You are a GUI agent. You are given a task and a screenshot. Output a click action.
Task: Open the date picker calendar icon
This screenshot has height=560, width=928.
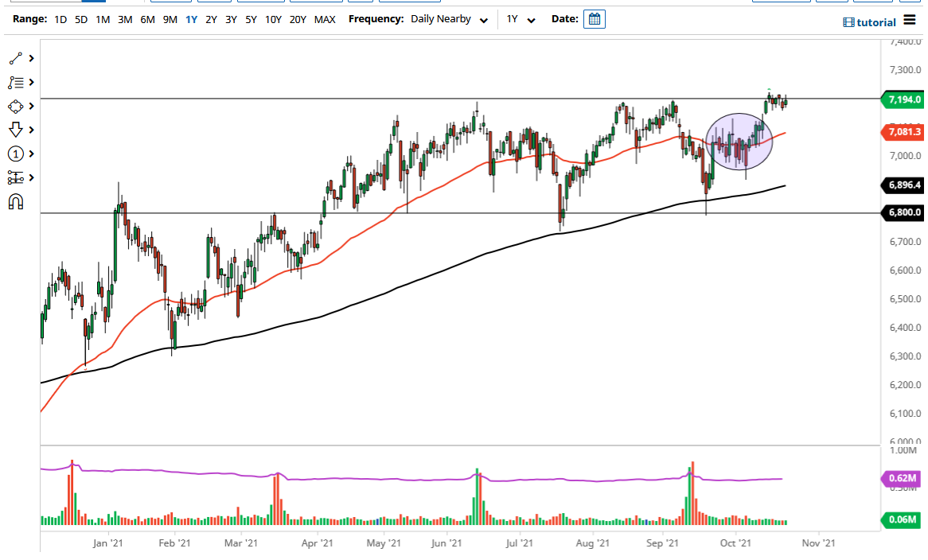594,18
